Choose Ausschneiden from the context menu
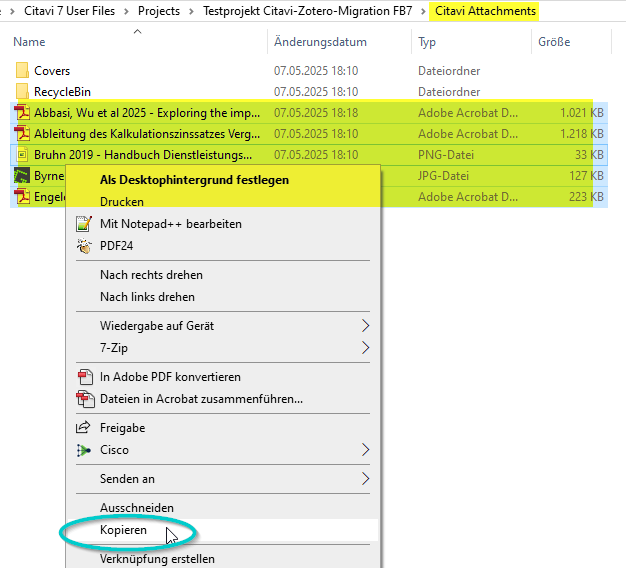The width and height of the screenshot is (626, 568). click(x=137, y=508)
